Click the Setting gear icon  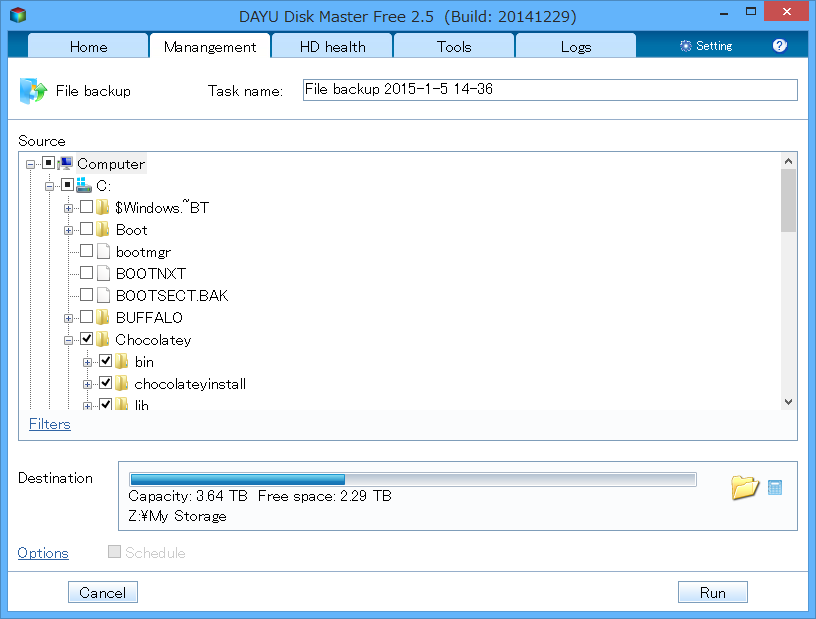tap(686, 46)
